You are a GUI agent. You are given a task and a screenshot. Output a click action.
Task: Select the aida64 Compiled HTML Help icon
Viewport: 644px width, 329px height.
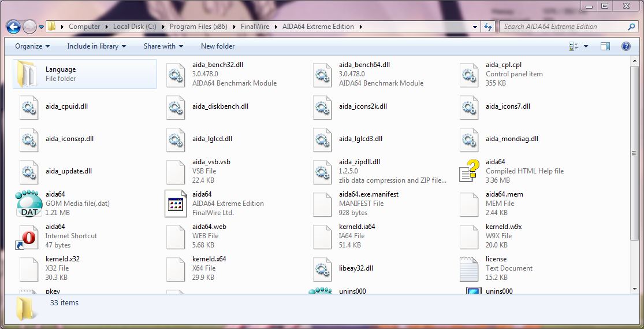[469, 171]
